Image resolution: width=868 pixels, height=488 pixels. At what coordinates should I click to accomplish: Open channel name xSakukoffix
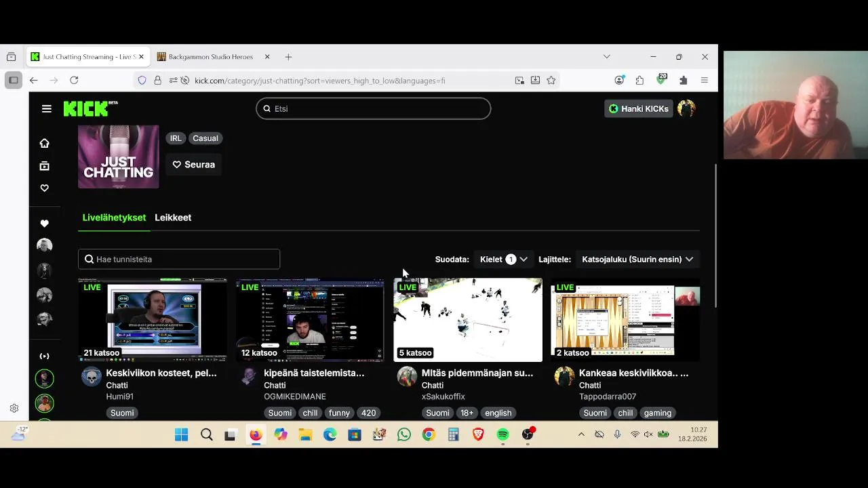pyautogui.click(x=443, y=396)
